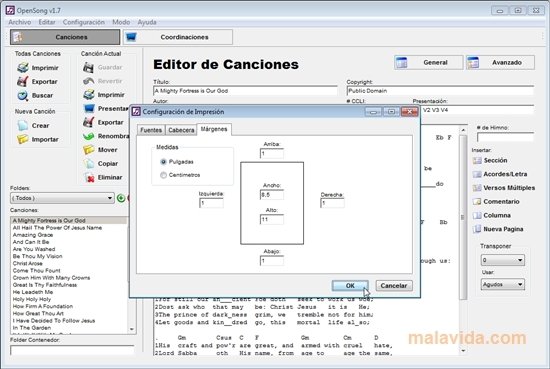This screenshot has width=550, height=369.
Task: Click the Eliminar song icon
Action: pos(88,177)
